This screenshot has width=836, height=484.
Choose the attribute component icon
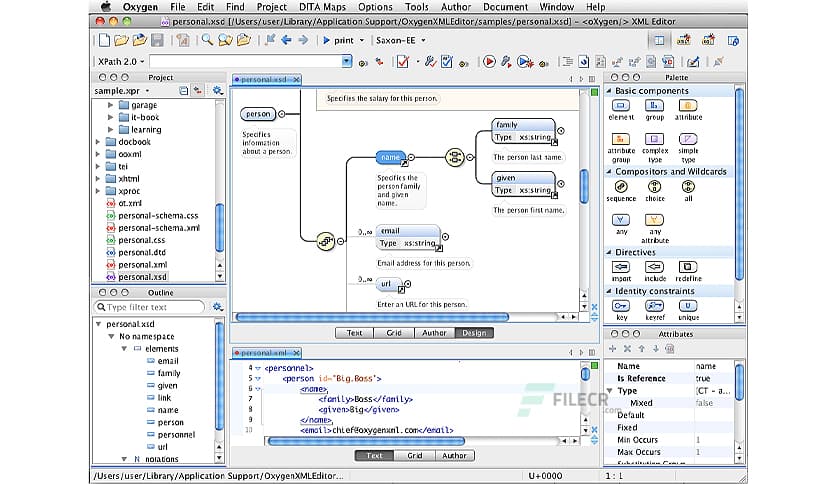point(688,106)
